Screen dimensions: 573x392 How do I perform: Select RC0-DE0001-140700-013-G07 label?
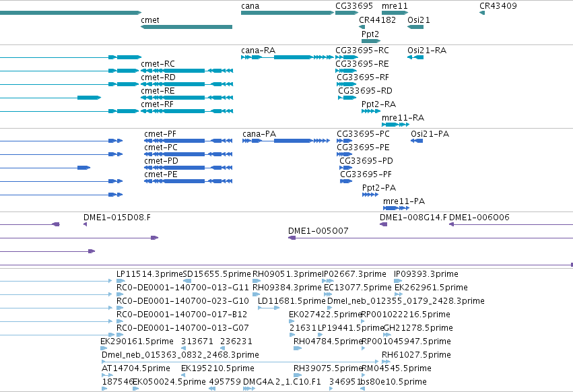click(182, 328)
